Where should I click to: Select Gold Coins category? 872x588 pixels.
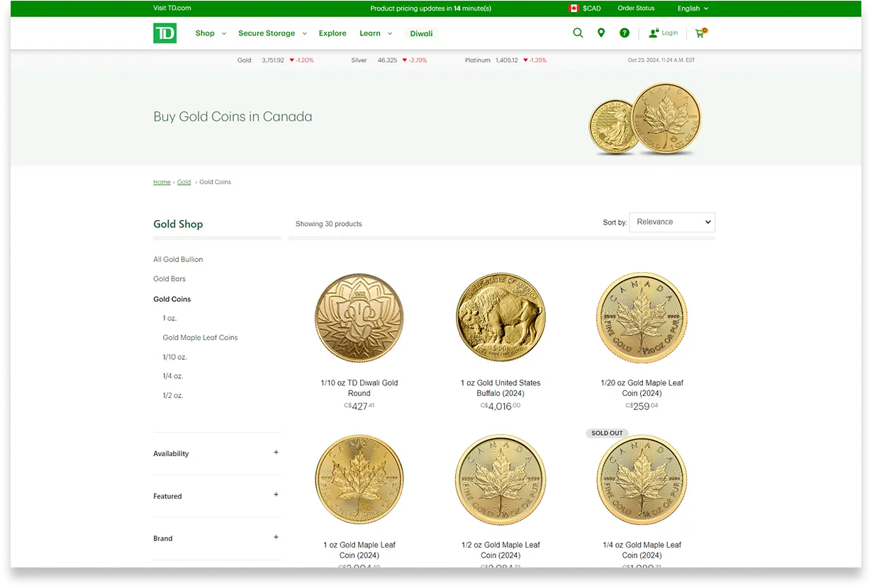(172, 299)
